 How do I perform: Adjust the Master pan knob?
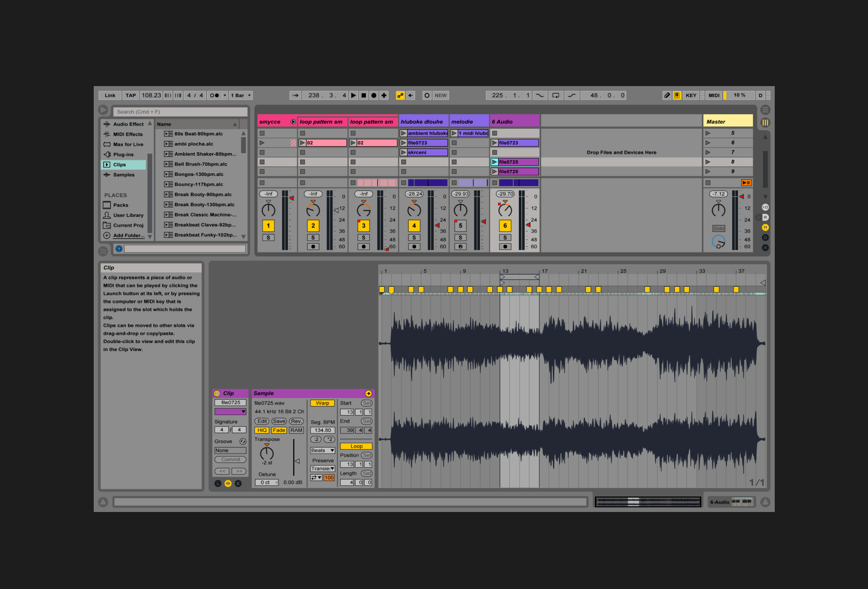click(x=719, y=210)
